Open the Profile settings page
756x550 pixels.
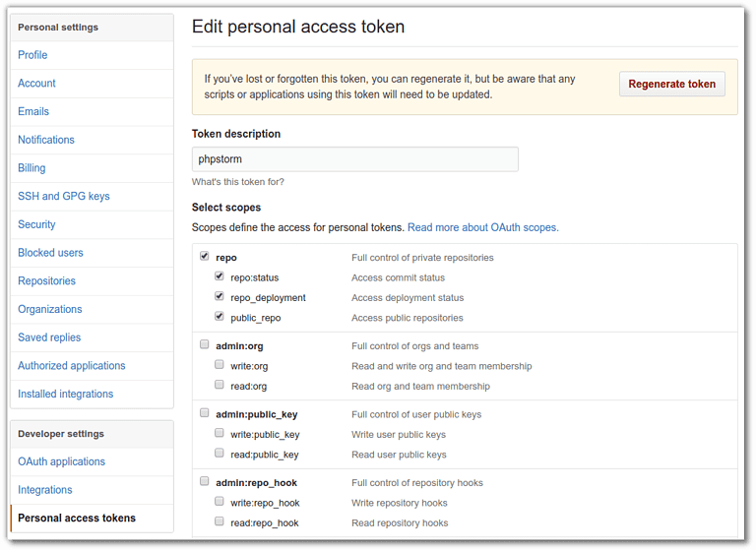pos(32,55)
